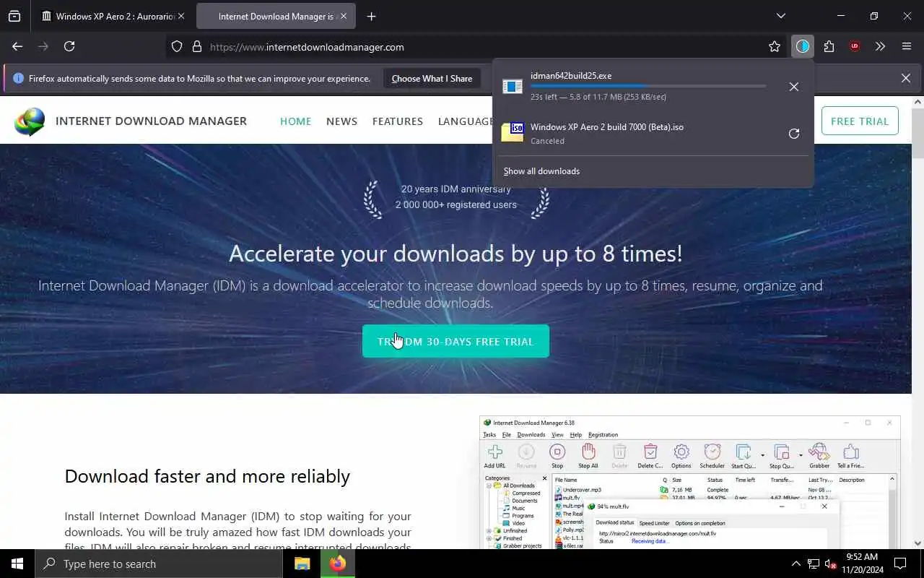Open the clock showing 9:52 AM

click(860, 564)
